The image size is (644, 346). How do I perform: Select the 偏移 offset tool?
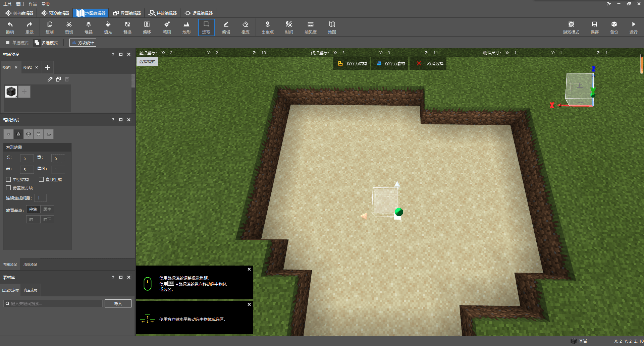147,27
